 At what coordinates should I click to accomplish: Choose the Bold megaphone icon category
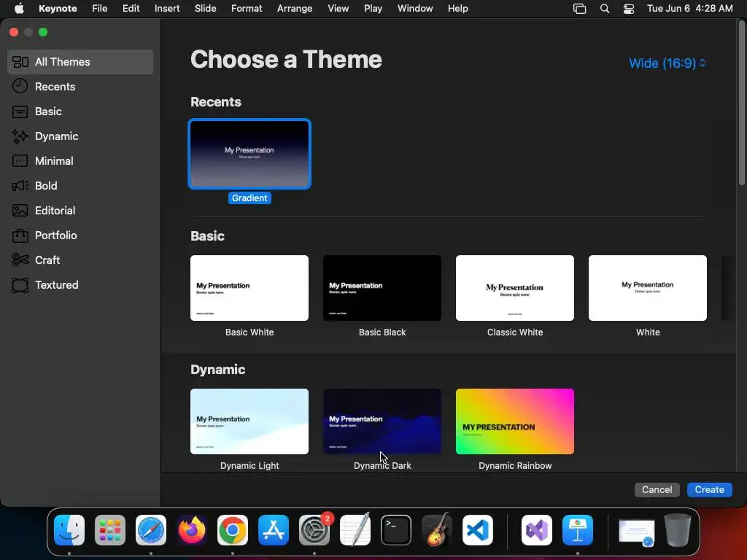click(20, 186)
